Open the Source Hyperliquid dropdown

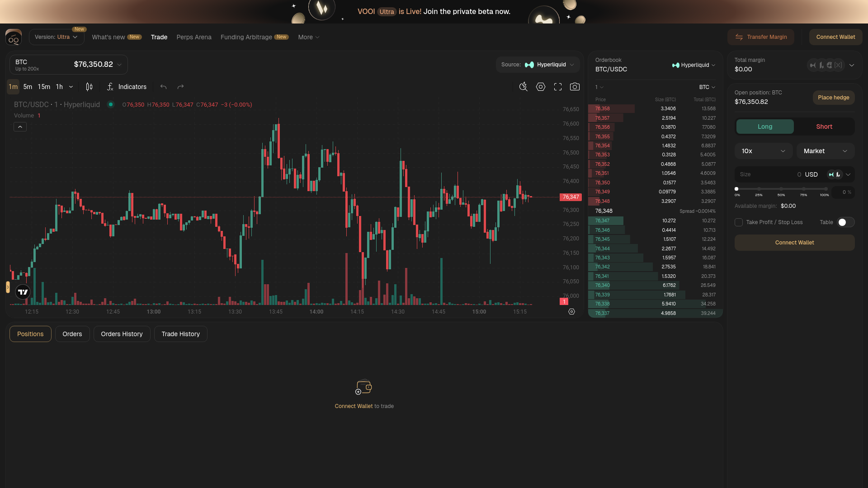[x=538, y=65]
